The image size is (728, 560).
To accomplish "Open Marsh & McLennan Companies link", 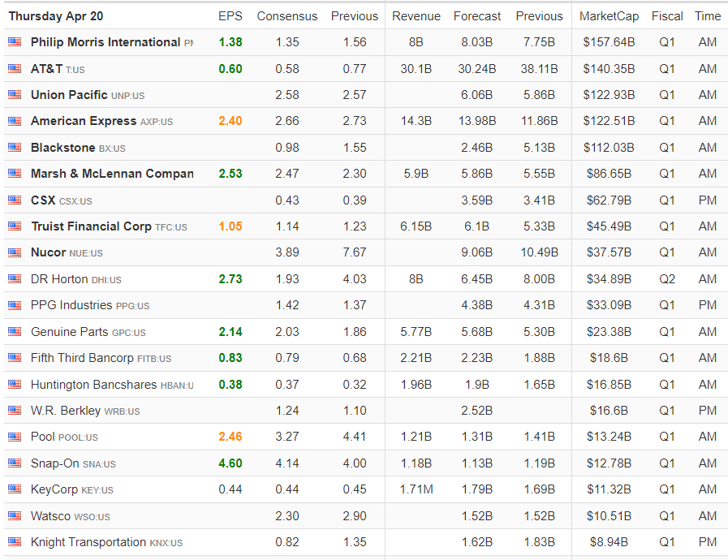I will [112, 174].
